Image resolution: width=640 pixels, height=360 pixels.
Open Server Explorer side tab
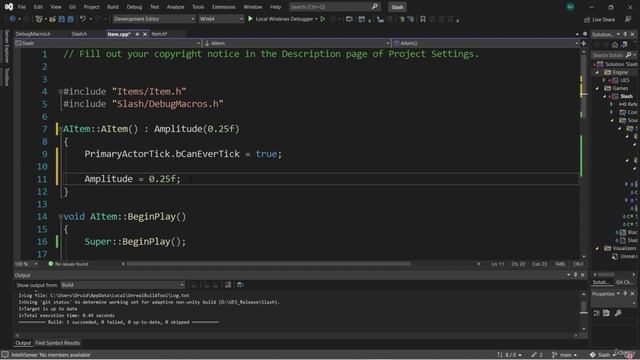[6, 46]
